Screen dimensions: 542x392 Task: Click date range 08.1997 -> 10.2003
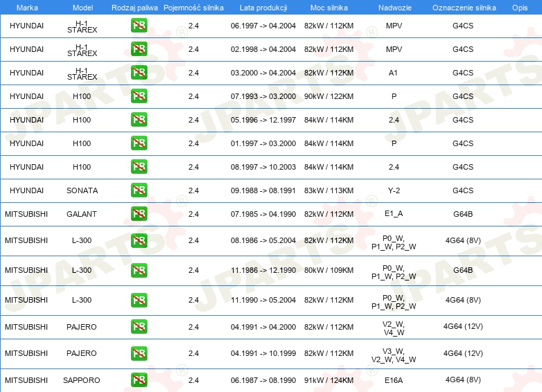point(263,167)
